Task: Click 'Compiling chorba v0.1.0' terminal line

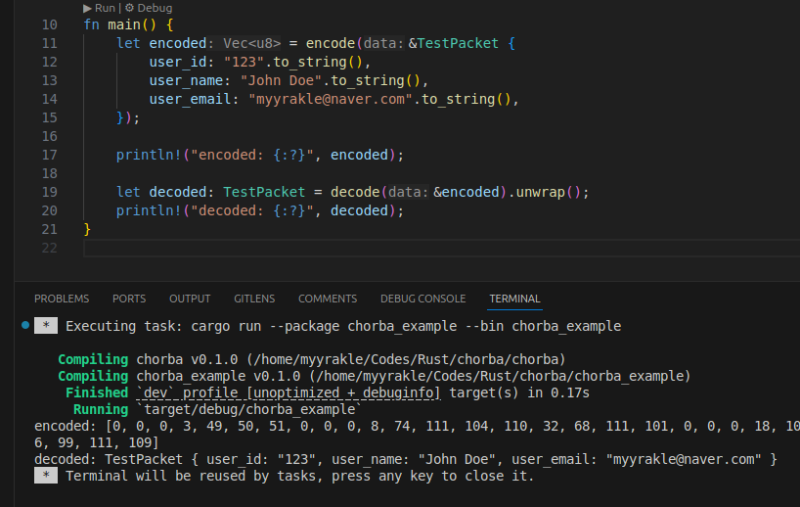Action: 312,360
